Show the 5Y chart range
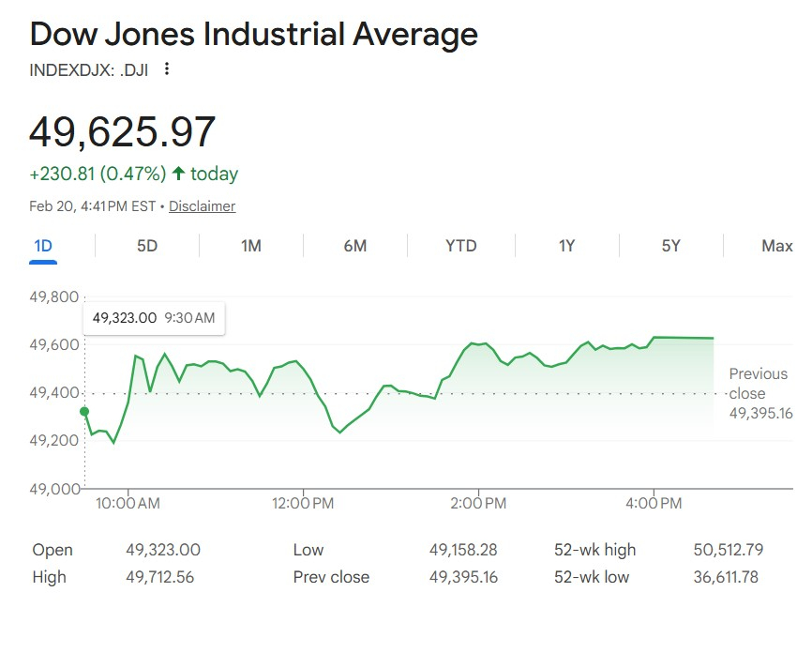Screen dimensions: 812x653 click(x=670, y=246)
